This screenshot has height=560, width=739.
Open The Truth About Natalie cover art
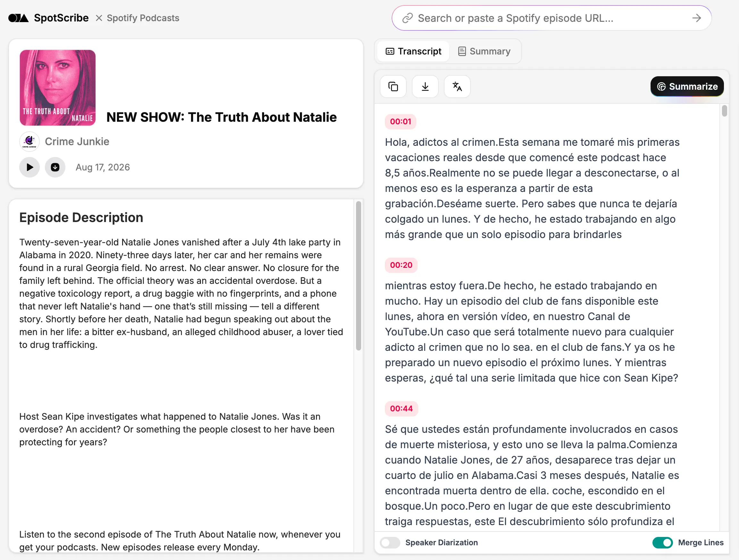coord(57,88)
